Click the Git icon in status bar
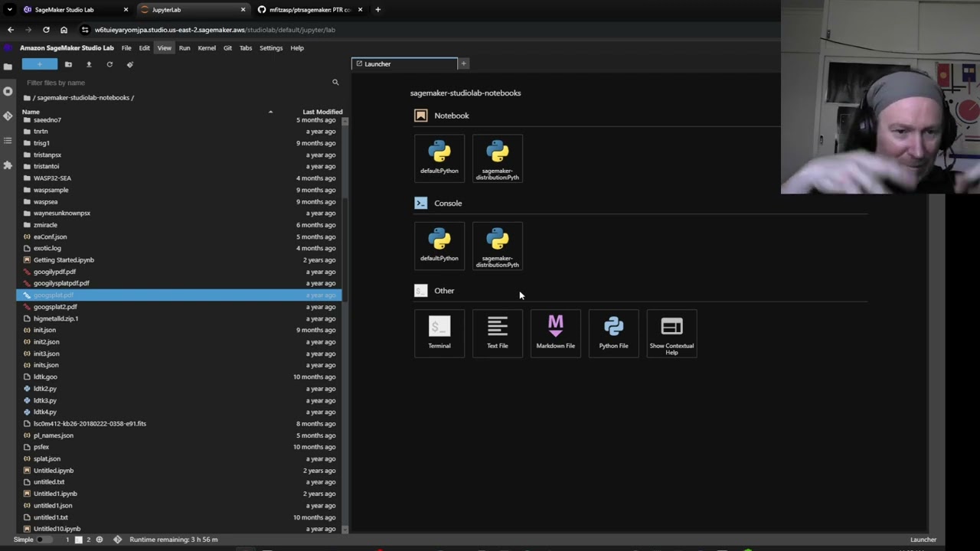Viewport: 980px width, 551px height. coord(117,540)
